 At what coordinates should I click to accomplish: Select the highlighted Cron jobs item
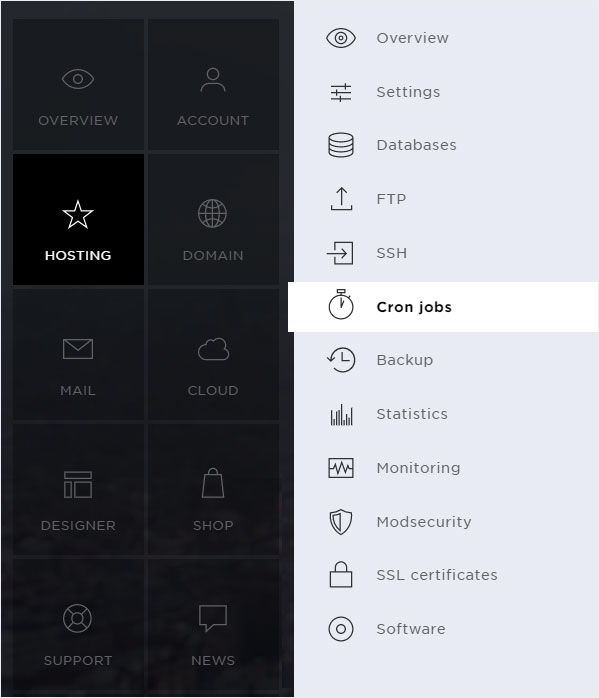coord(443,307)
